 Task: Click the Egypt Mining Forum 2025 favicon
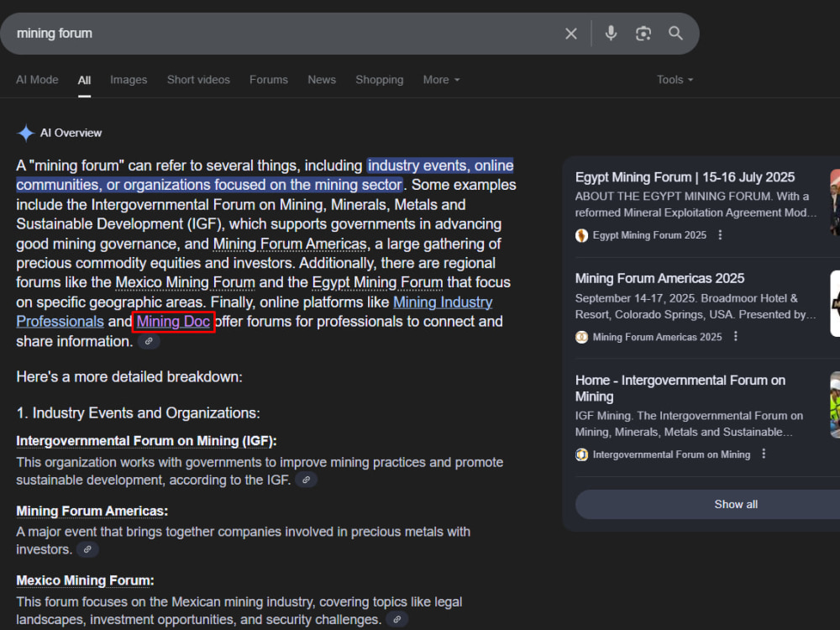(582, 235)
